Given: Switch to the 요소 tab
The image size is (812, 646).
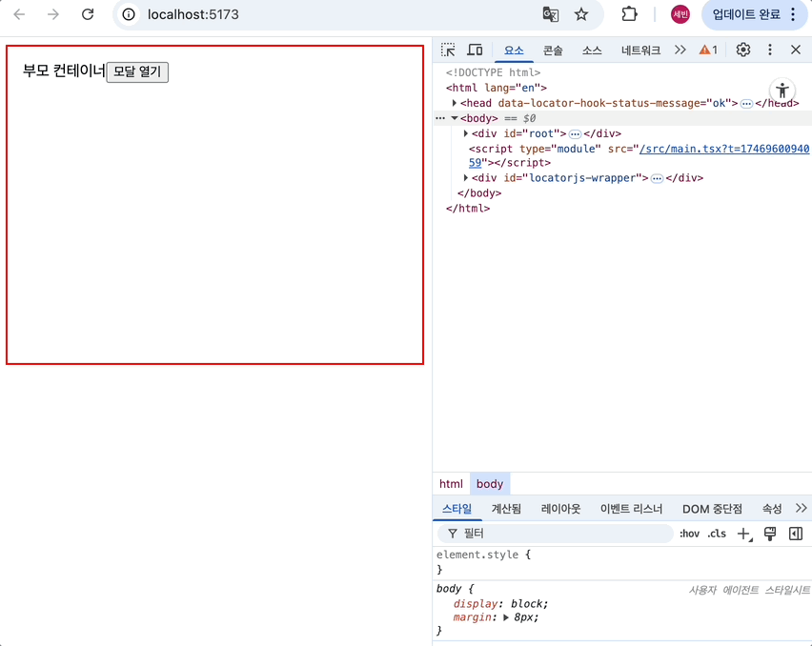Looking at the screenshot, I should tap(514, 50).
